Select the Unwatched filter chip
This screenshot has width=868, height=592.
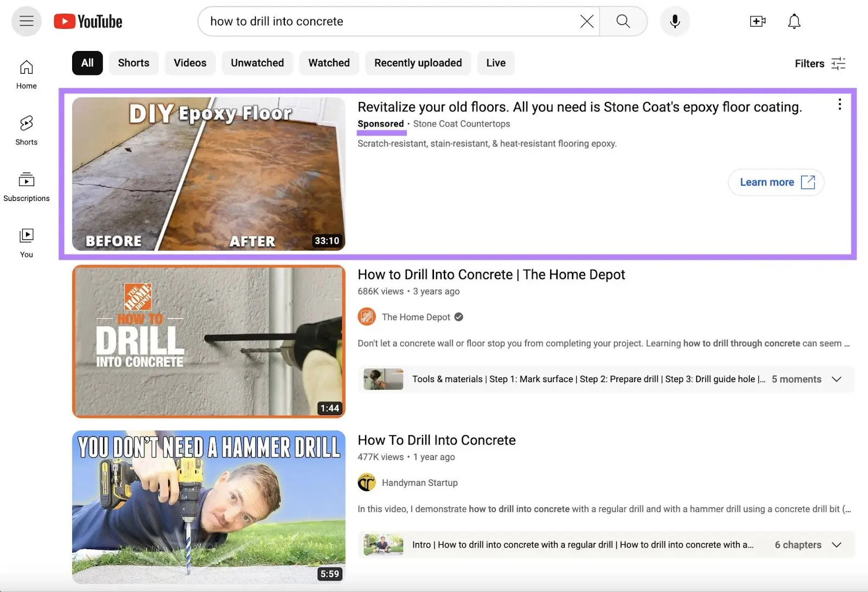click(x=257, y=63)
